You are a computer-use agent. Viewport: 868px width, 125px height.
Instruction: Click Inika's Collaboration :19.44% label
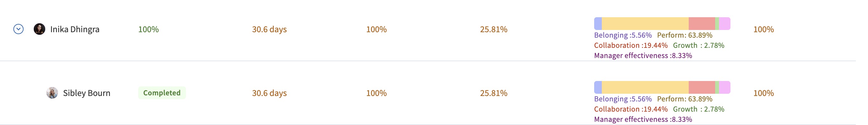click(631, 45)
